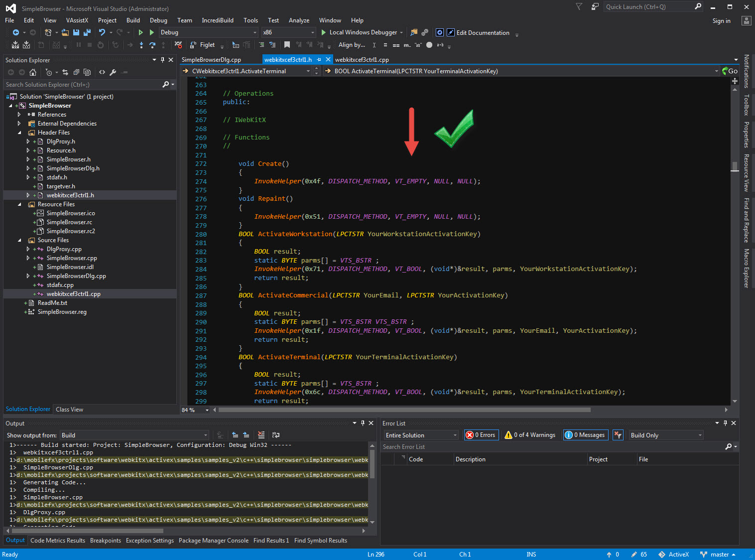Screen dimensions: 755x560
Task: Toggle auto-hide pin on Output panel
Action: click(x=363, y=423)
